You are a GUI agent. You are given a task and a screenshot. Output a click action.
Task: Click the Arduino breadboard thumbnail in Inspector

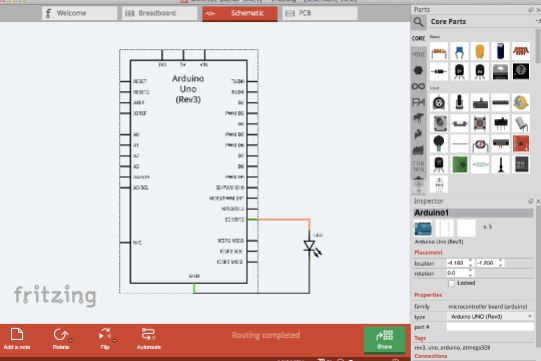click(x=423, y=229)
